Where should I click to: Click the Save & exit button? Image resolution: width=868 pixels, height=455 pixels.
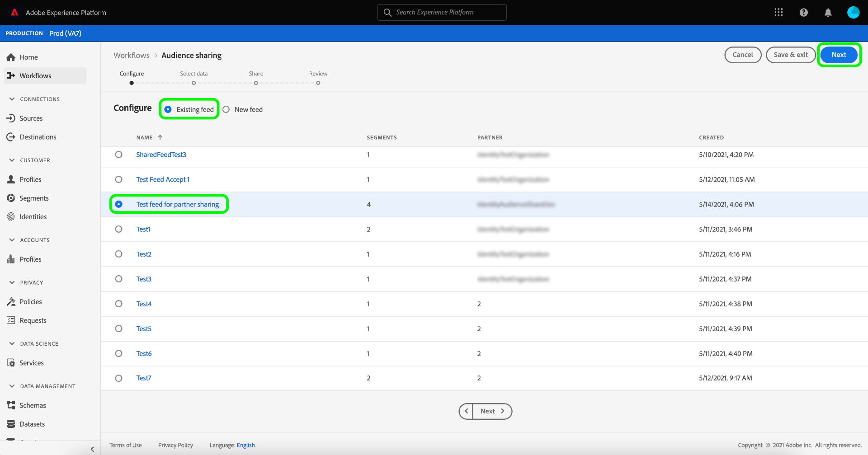[791, 55]
